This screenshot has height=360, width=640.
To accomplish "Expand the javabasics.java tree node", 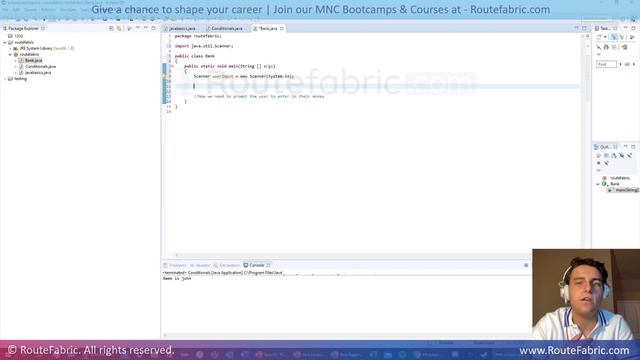I will [x=16, y=73].
